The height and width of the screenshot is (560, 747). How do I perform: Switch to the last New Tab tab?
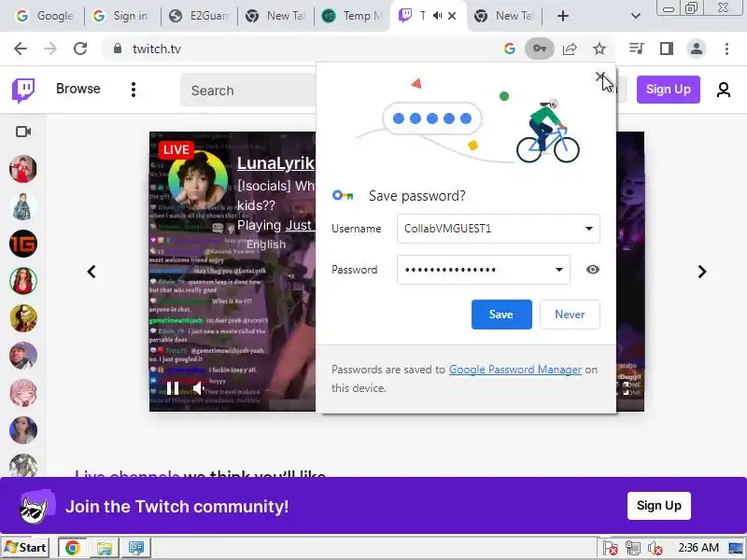click(504, 16)
